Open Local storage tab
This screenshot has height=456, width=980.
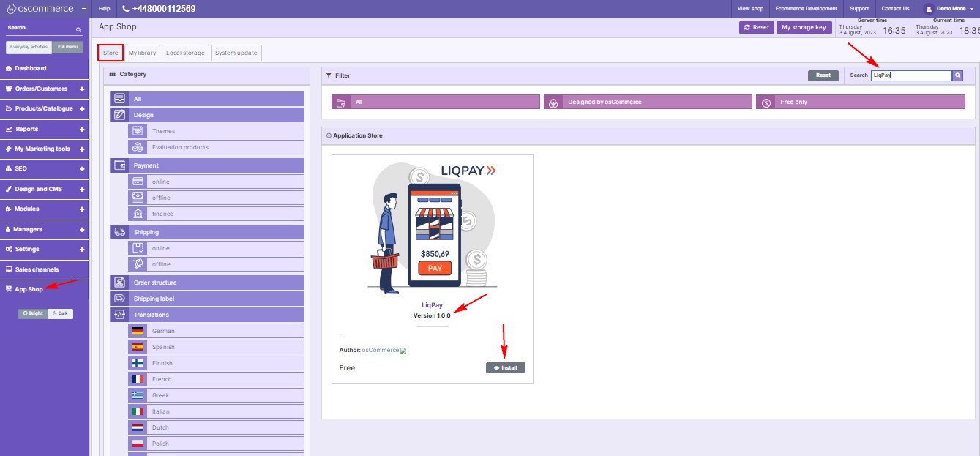click(x=185, y=53)
